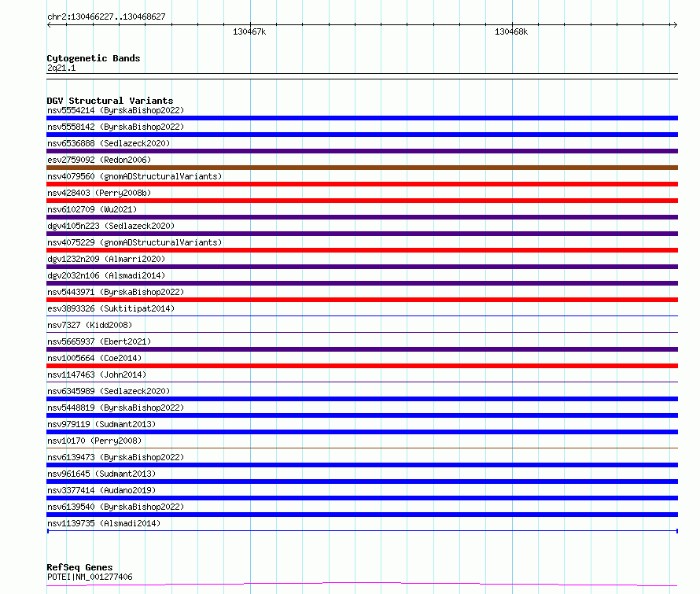
Task: Select nsv10170 (Perry2008) label
Action: pyautogui.click(x=94, y=441)
